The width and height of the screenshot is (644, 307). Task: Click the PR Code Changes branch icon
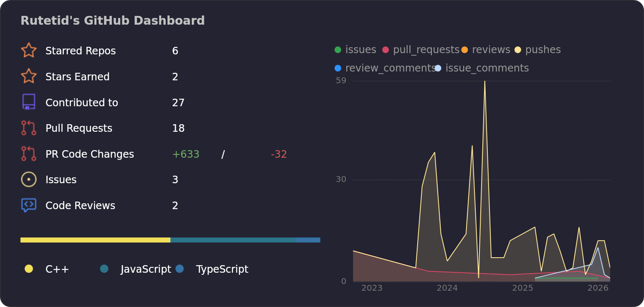pyautogui.click(x=28, y=153)
